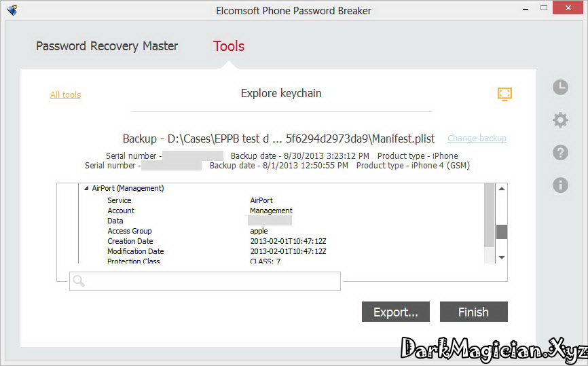Maximize the Elcomsoft window
588x366 pixels.
coord(544,8)
